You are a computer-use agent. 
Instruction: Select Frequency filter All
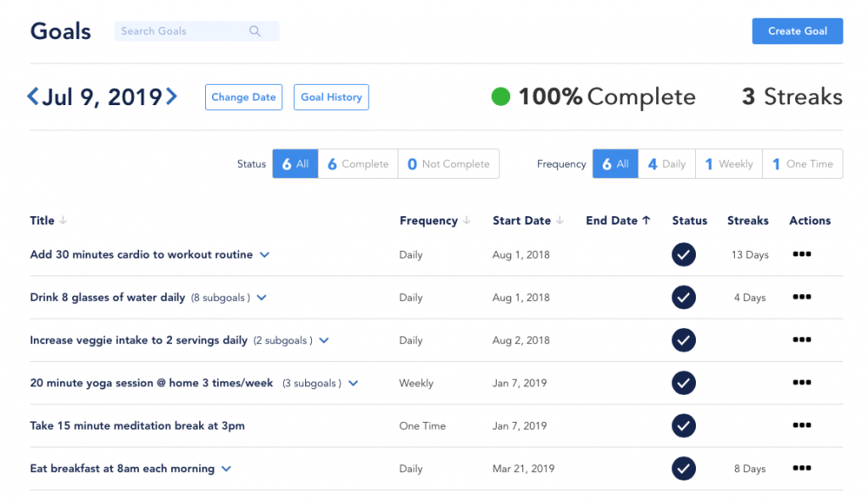[615, 164]
